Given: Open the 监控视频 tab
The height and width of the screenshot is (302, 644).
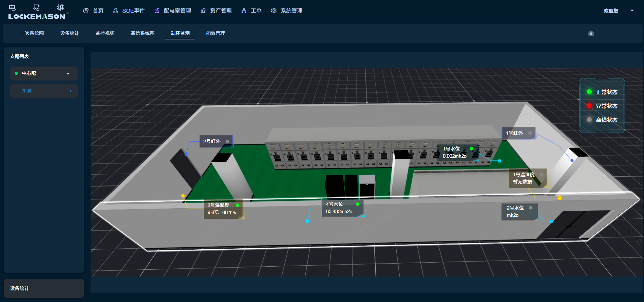Looking at the screenshot, I should pos(105,33).
